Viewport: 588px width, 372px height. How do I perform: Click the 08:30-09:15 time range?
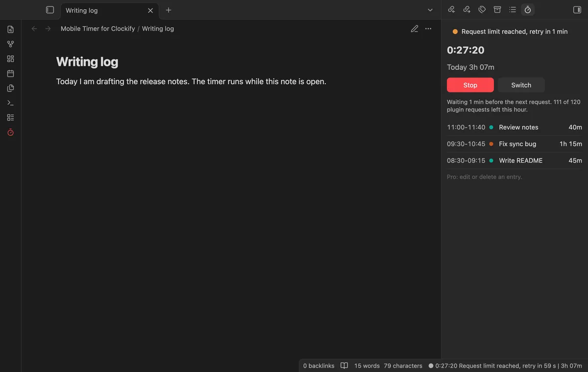click(466, 161)
